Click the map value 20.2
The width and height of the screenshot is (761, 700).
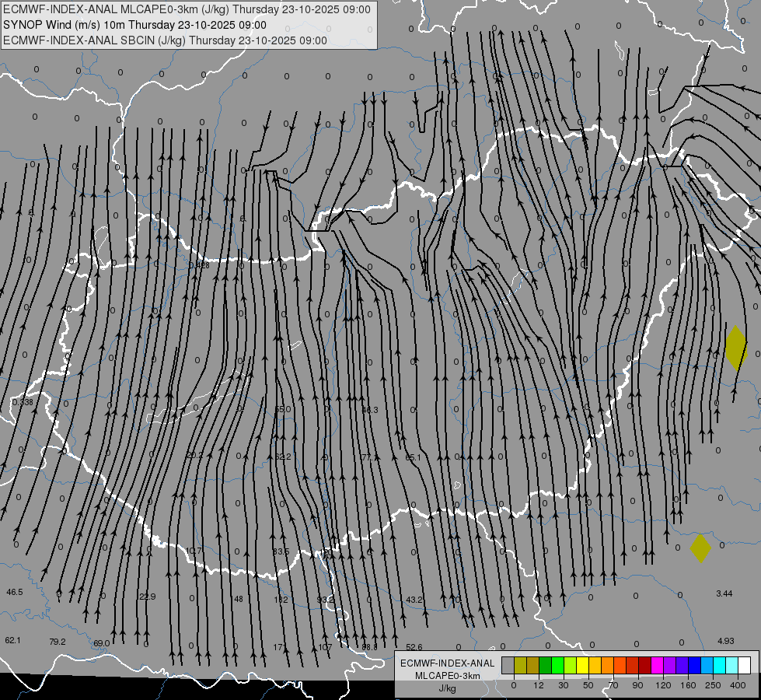tap(195, 455)
